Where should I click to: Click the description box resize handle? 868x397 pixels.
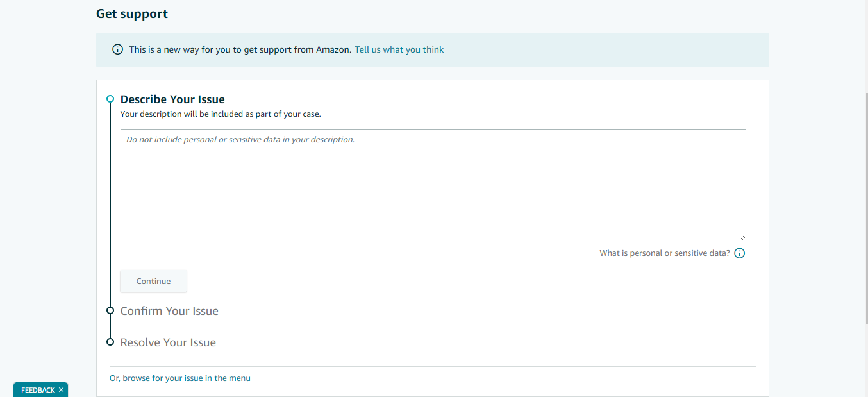tap(742, 237)
